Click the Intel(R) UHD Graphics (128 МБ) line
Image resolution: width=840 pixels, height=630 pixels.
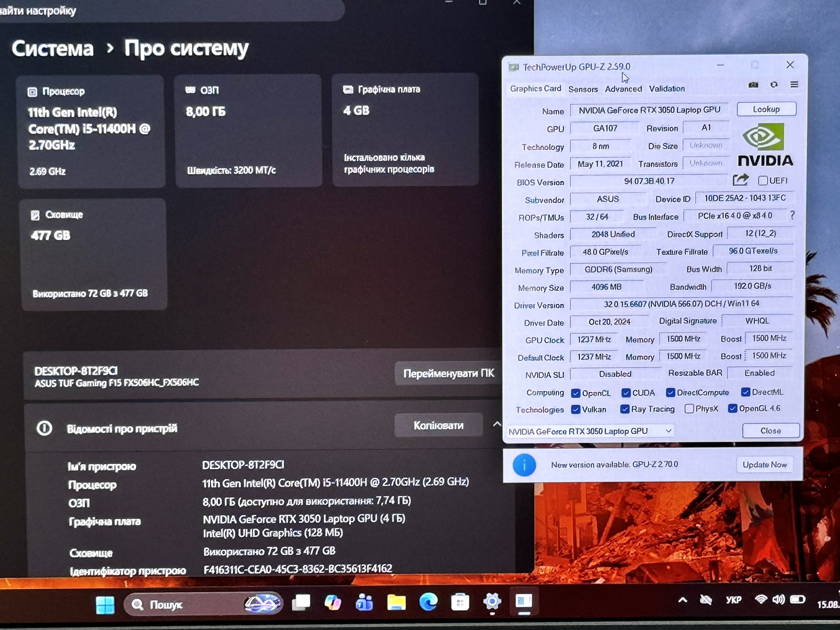[x=273, y=533]
